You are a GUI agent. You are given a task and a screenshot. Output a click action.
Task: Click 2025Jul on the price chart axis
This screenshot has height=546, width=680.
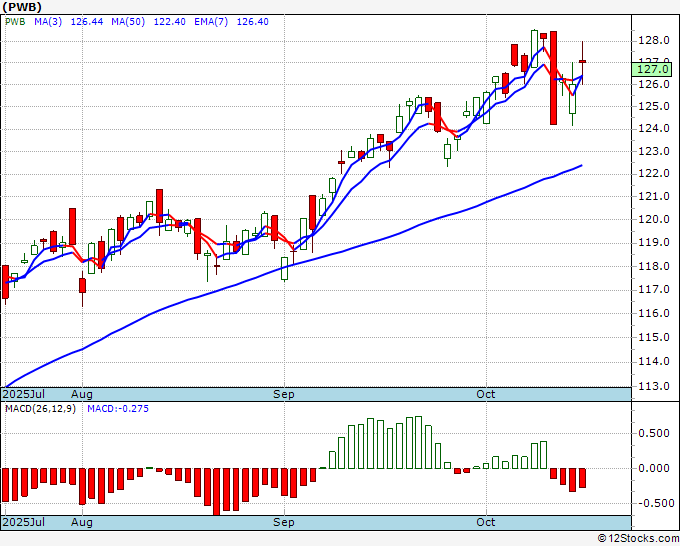24,394
